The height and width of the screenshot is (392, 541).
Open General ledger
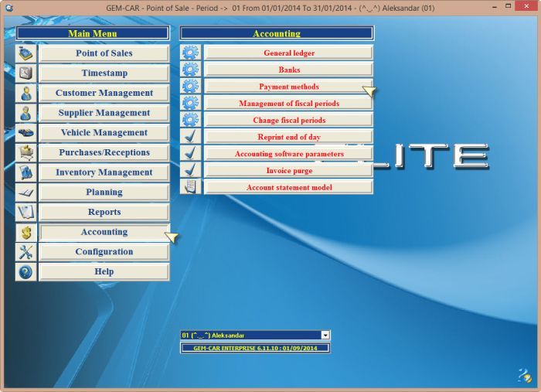289,53
